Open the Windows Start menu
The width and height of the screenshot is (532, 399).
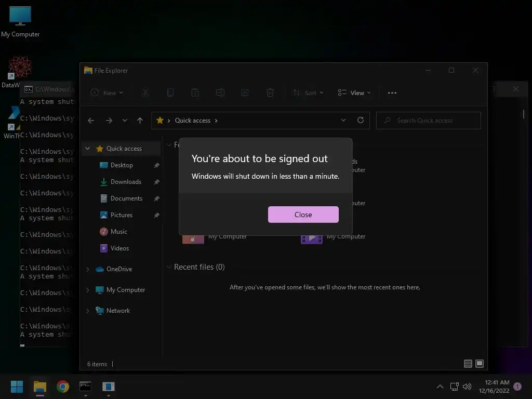click(x=17, y=387)
